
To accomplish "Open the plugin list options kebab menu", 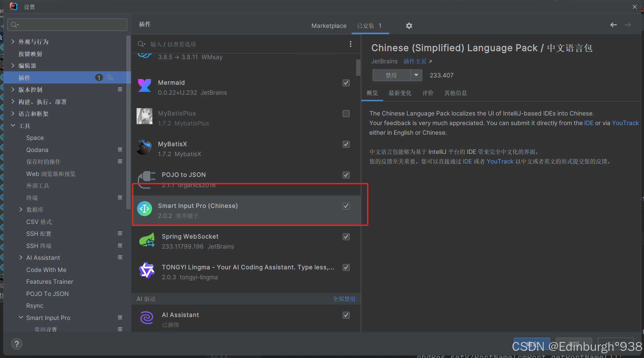I will (350, 44).
